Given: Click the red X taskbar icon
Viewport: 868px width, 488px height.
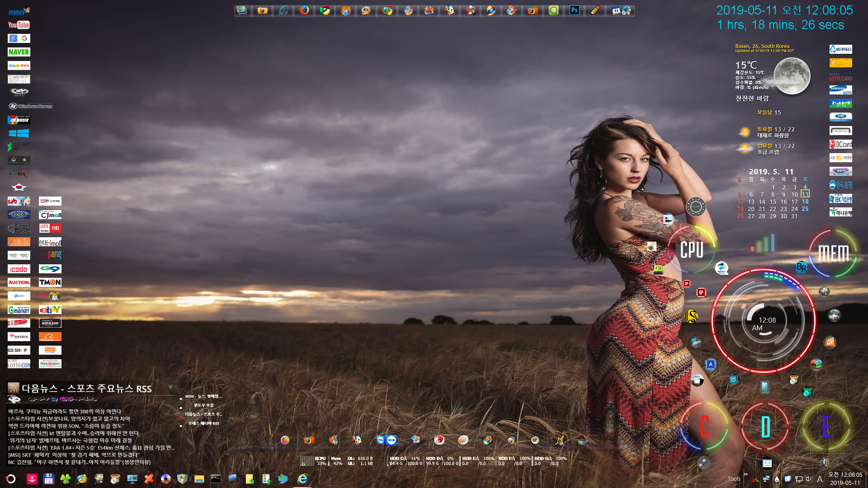Looking at the screenshot, I should pos(149,479).
